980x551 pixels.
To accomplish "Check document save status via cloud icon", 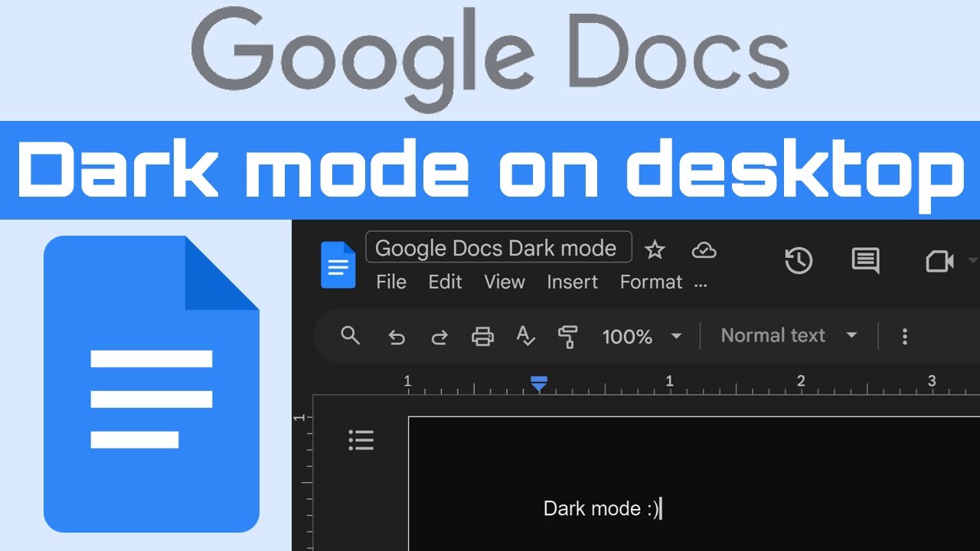I will [704, 249].
